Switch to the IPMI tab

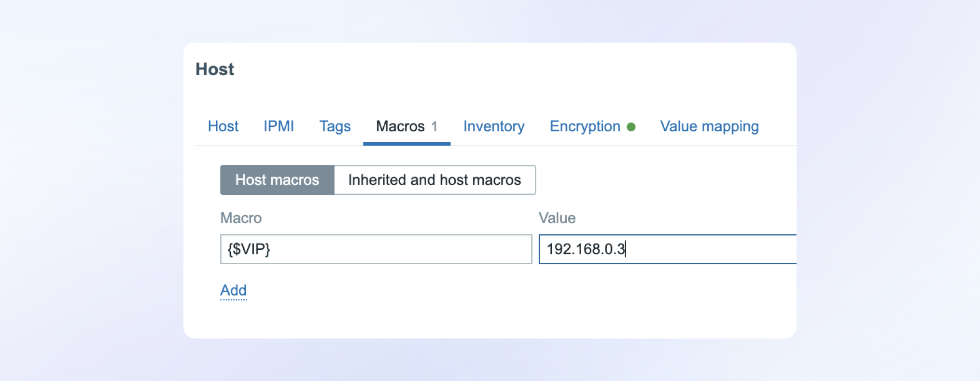point(279,126)
